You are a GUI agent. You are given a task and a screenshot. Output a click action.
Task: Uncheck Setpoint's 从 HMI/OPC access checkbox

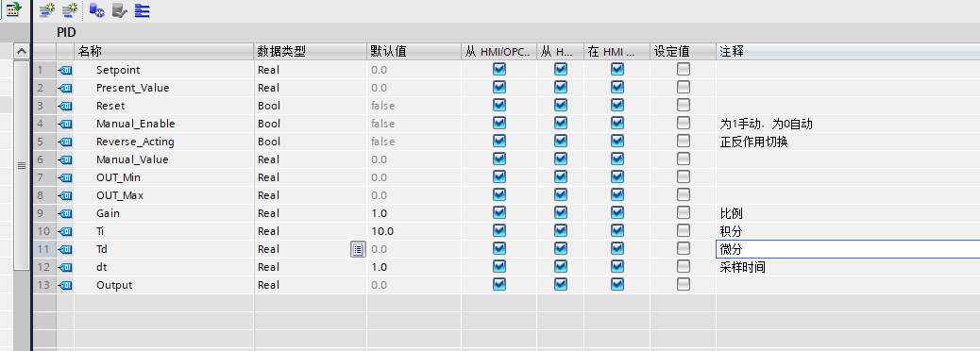[498, 69]
